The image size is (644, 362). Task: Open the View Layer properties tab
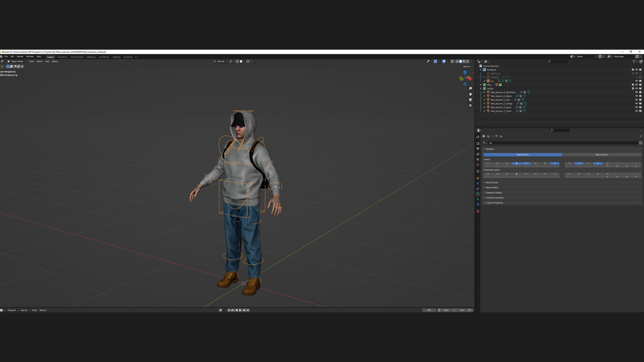click(478, 154)
